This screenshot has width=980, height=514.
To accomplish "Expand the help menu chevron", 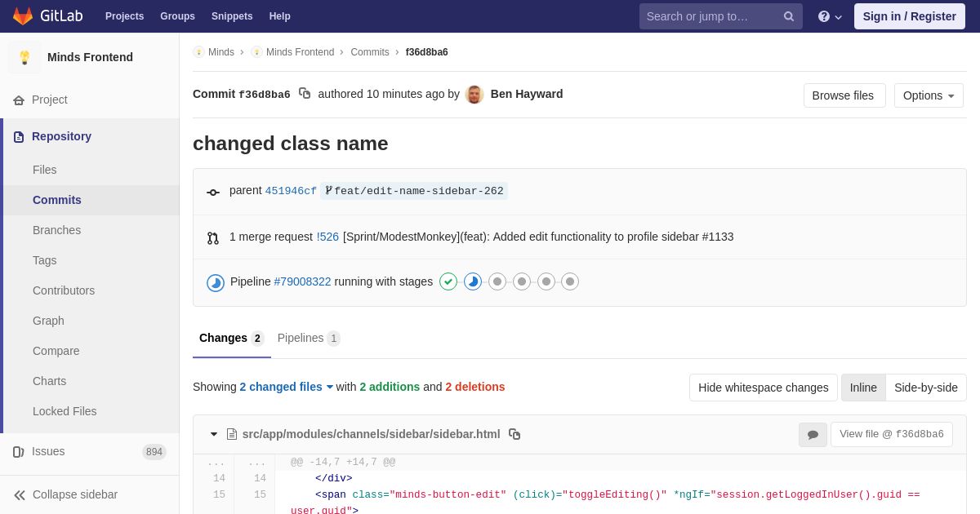I will coord(839,17).
